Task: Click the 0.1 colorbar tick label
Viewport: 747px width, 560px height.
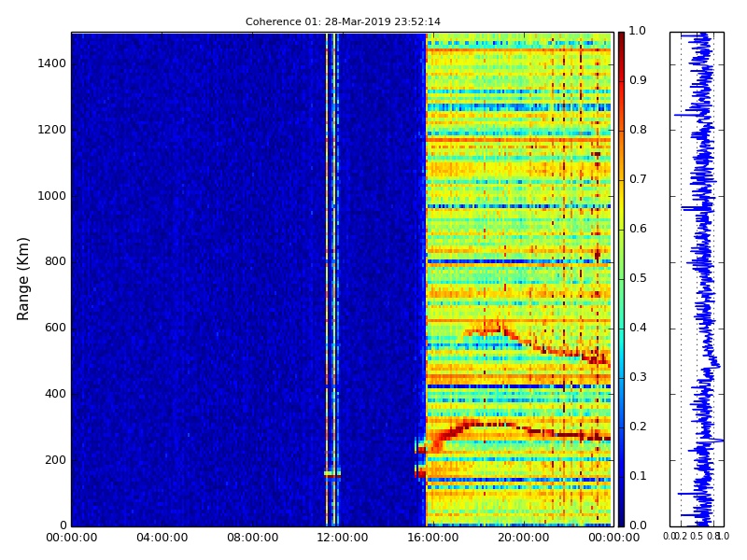Action: tap(638, 476)
